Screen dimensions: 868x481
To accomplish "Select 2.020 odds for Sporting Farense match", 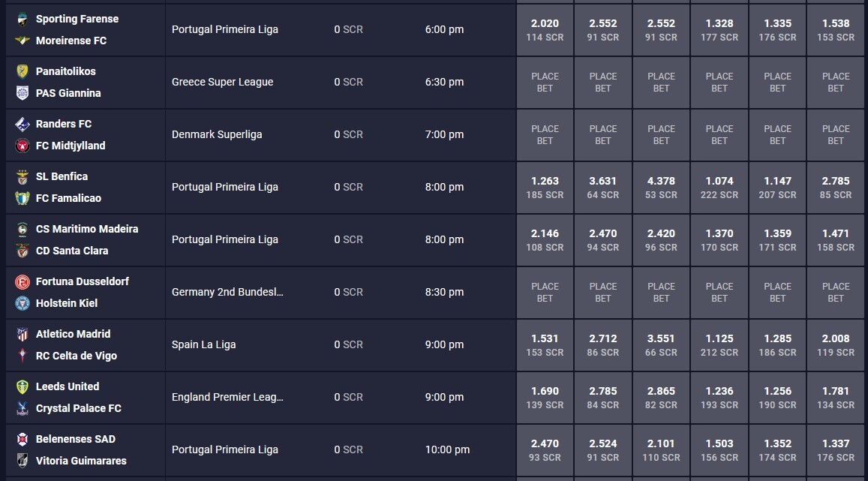I will tap(545, 30).
